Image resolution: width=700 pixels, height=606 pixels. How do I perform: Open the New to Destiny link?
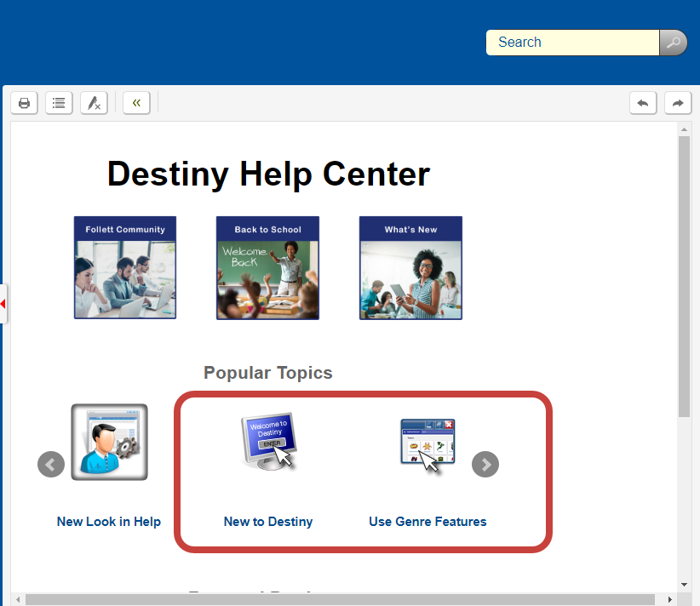point(268,521)
